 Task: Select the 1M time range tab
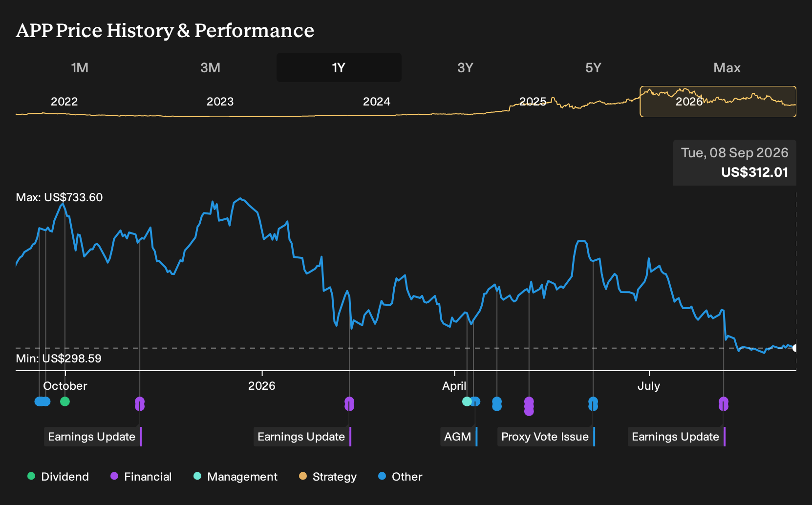coord(80,67)
